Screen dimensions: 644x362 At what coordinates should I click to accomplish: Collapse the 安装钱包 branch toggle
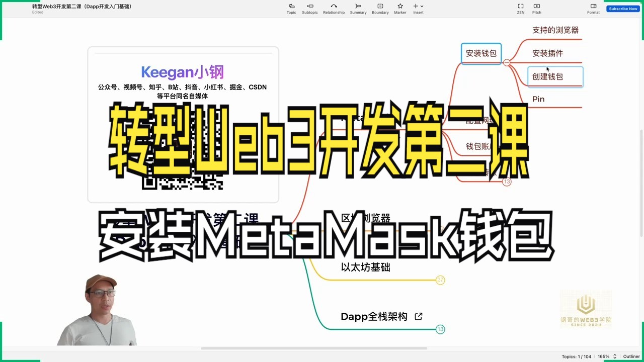click(x=507, y=62)
